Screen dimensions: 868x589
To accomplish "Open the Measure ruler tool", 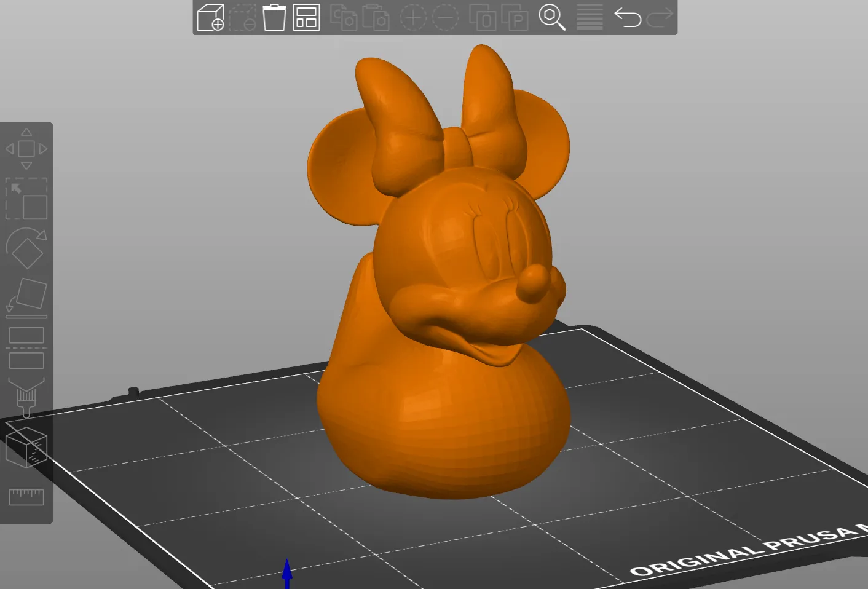I will point(26,497).
